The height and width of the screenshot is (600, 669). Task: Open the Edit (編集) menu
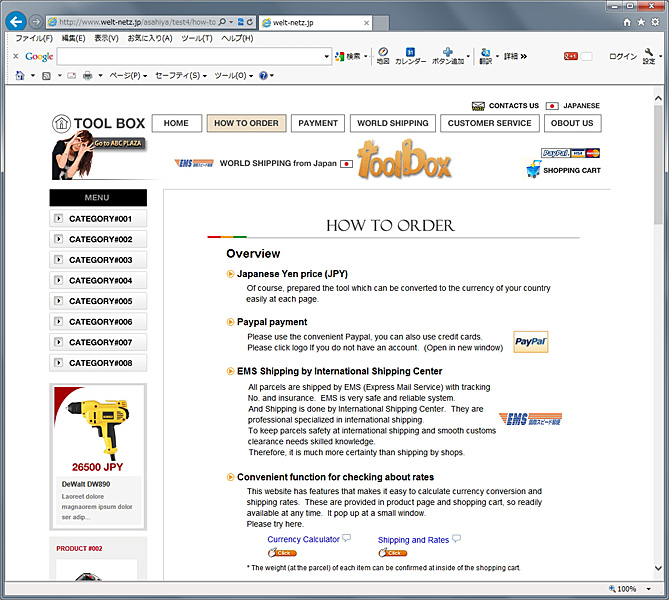(x=73, y=38)
